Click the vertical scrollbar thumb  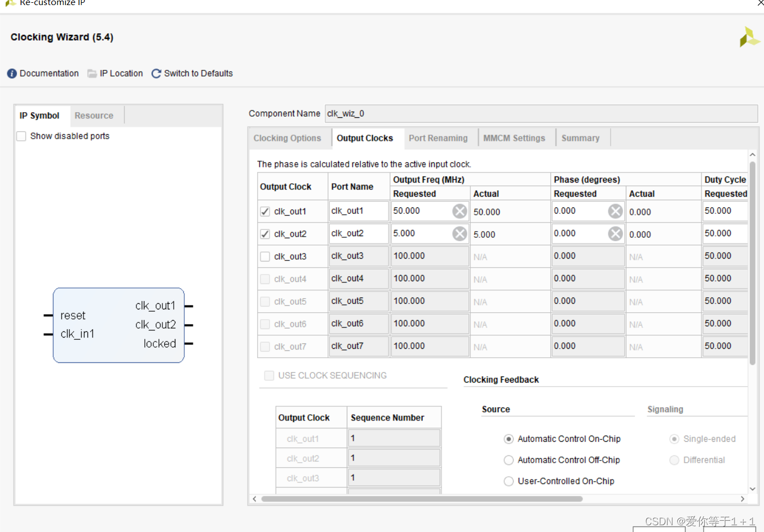pyautogui.click(x=752, y=263)
